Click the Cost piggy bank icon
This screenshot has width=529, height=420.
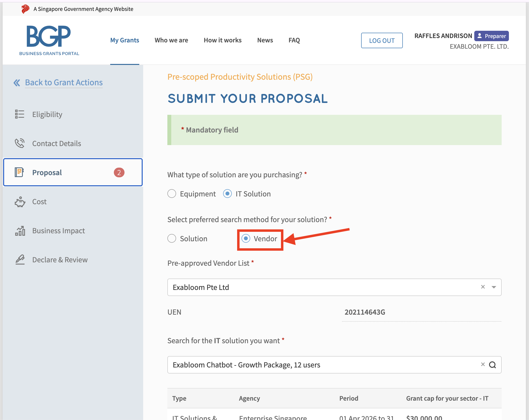[20, 202]
